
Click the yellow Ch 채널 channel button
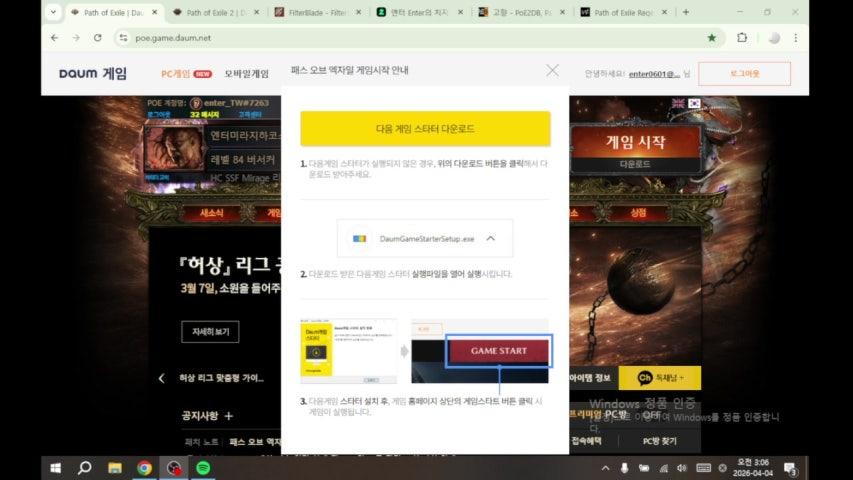[659, 378]
